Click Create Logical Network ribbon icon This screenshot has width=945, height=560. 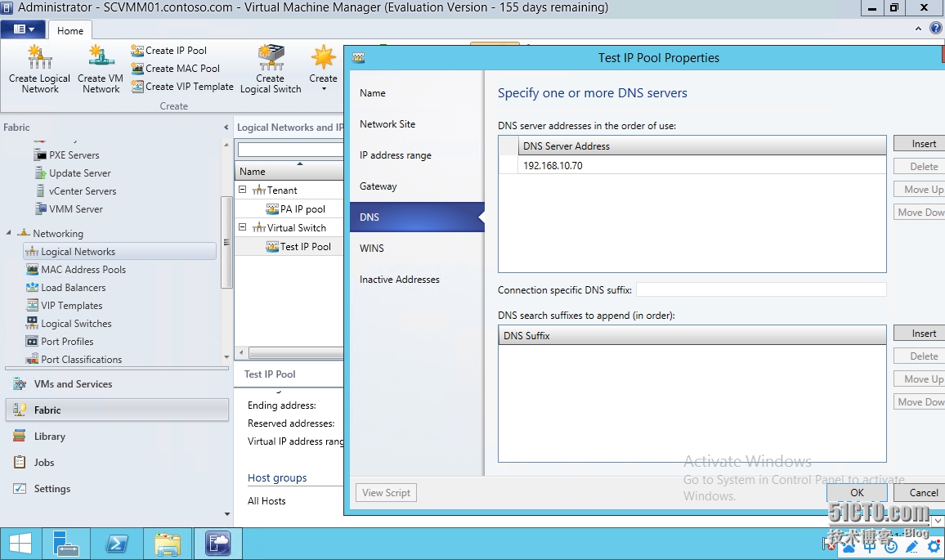pos(40,69)
